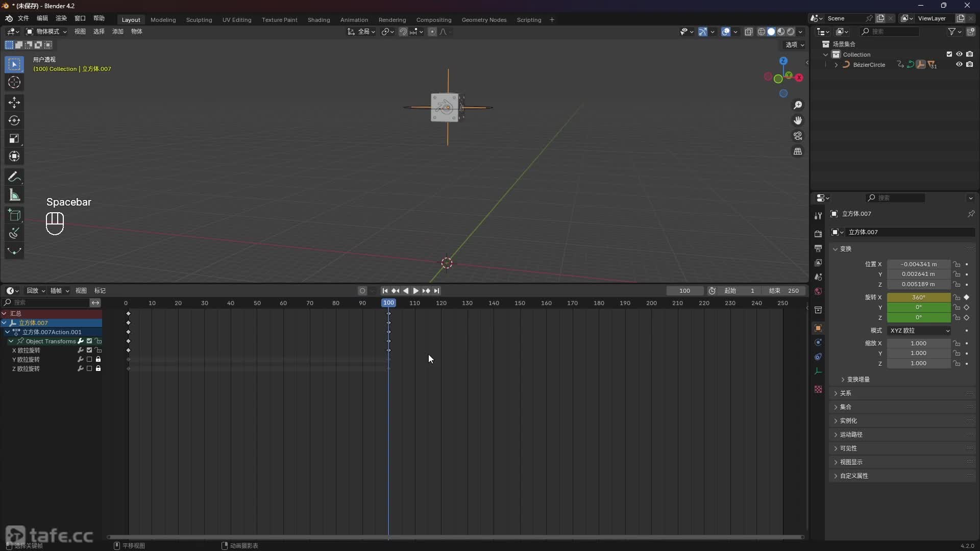Open the 标记 menu in timeline
The height and width of the screenshot is (551, 980).
100,291
